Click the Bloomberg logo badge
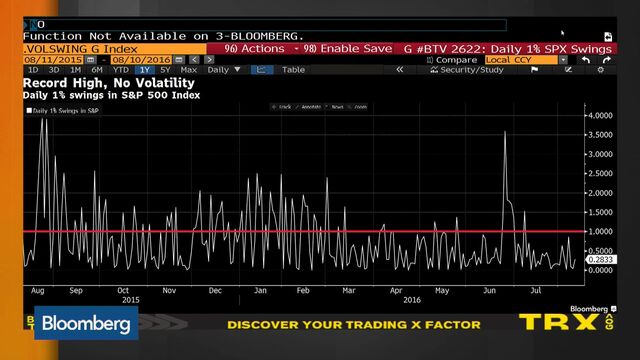 click(86, 323)
